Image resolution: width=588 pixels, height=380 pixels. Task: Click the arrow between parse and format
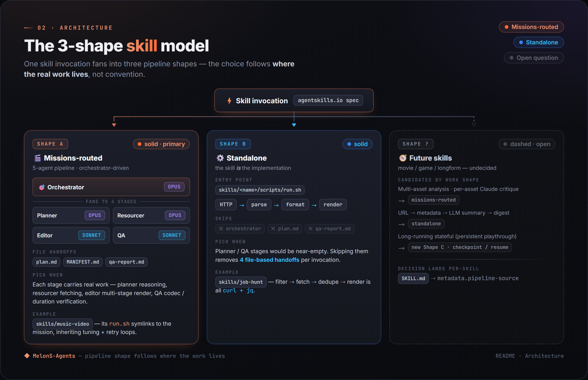coord(276,205)
